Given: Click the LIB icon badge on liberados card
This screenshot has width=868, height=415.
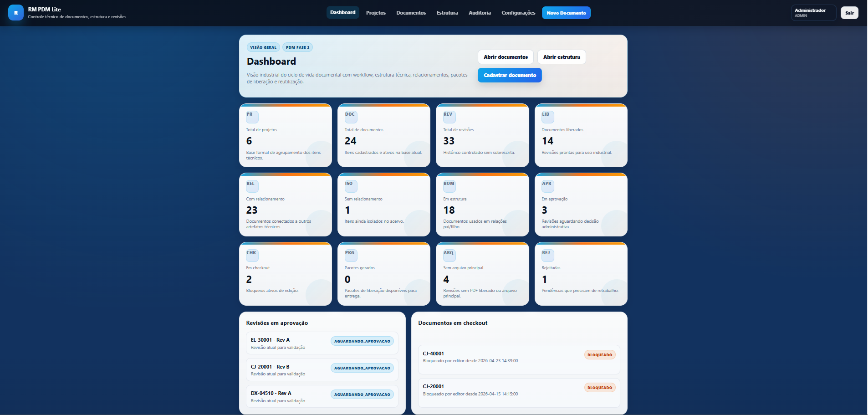Looking at the screenshot, I should click(x=548, y=117).
